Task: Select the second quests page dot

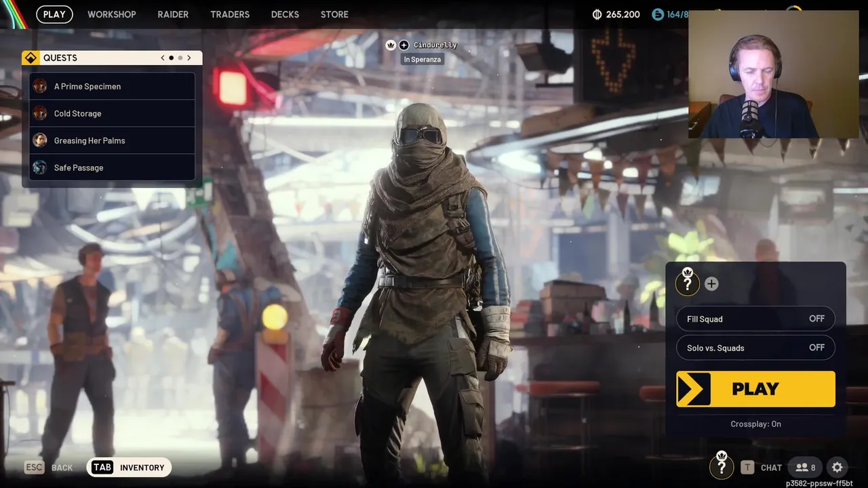Action: pos(180,58)
